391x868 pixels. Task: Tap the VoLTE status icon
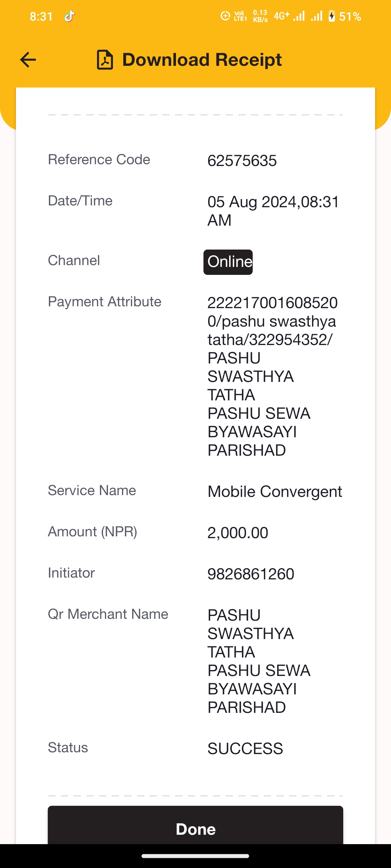[240, 16]
